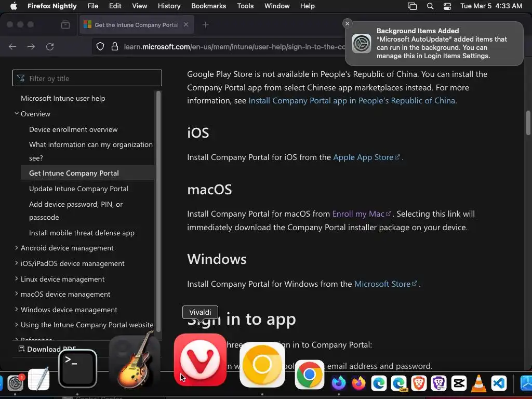Open Control Center in the menu bar
The image size is (532, 399).
[x=447, y=6]
